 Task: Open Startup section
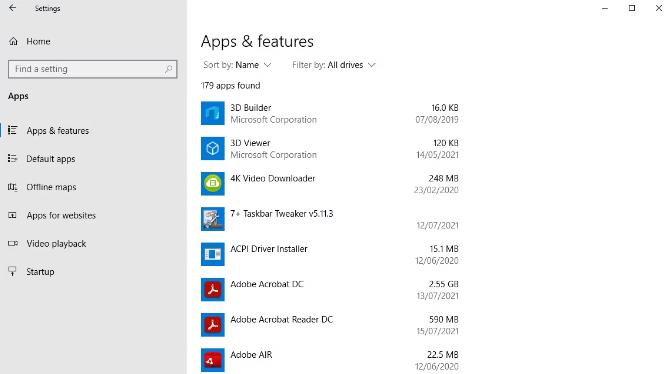pos(40,272)
